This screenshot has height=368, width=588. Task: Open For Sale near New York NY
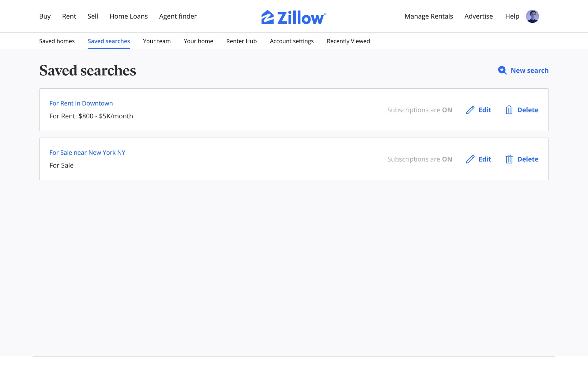pos(87,153)
